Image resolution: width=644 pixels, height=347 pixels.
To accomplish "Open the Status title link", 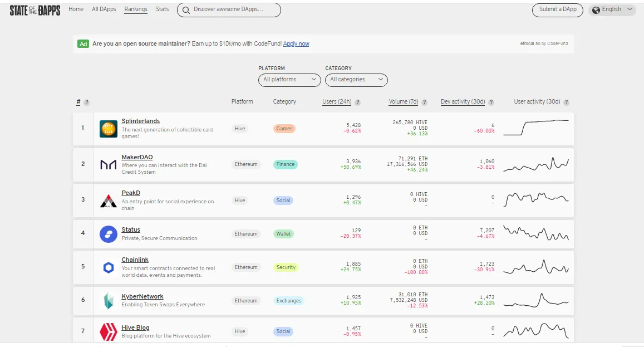I will (x=131, y=229).
